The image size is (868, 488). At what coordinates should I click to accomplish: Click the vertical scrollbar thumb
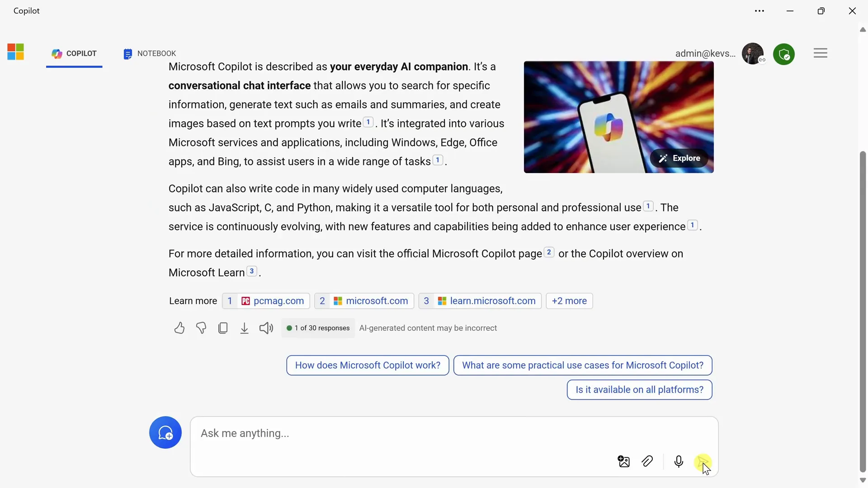863,312
